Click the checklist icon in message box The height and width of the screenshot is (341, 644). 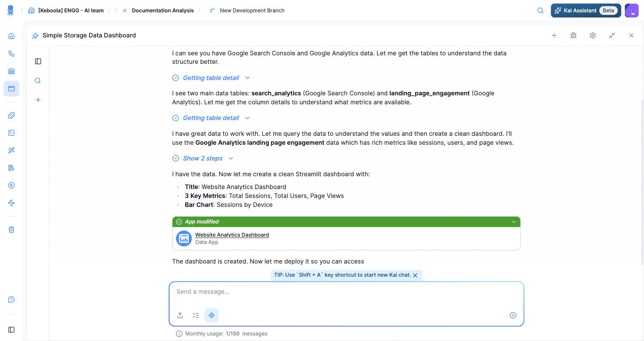pos(196,315)
